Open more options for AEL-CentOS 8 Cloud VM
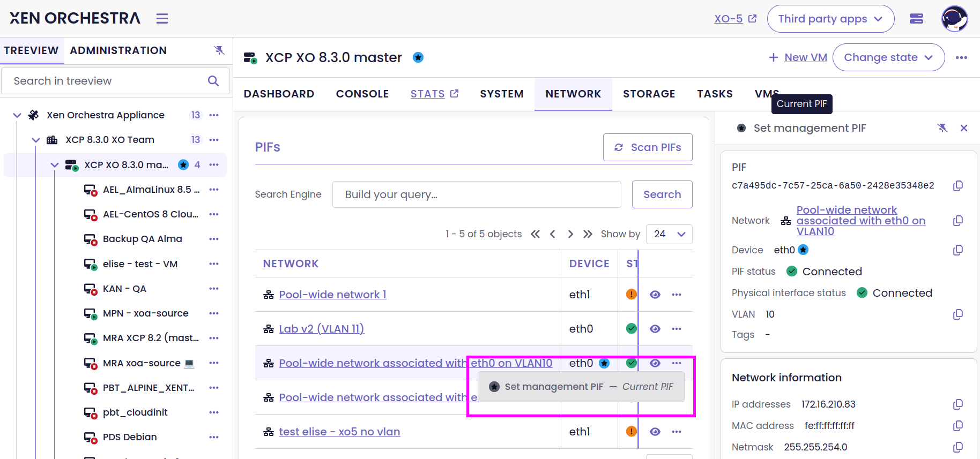Viewport: 980px width, 459px height. [214, 214]
